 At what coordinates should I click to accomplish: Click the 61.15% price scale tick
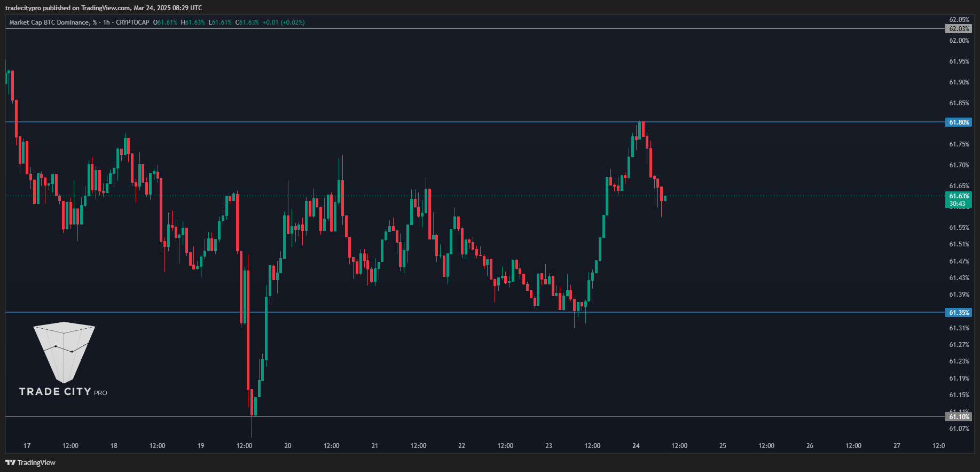click(x=959, y=395)
